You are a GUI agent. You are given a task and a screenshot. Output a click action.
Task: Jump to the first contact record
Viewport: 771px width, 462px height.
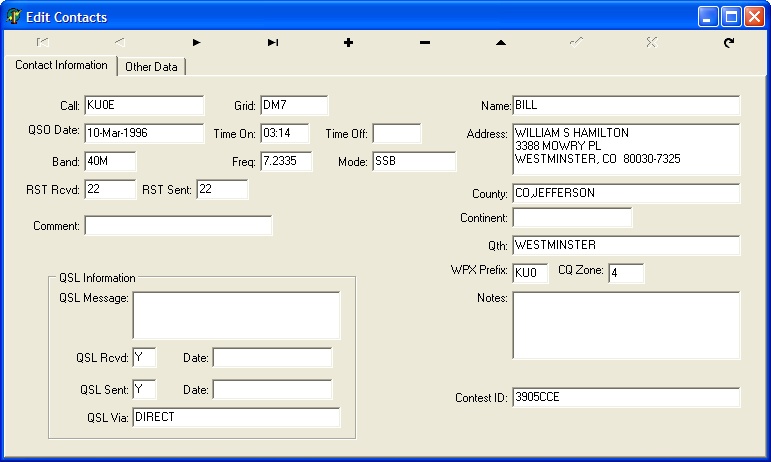coord(43,43)
